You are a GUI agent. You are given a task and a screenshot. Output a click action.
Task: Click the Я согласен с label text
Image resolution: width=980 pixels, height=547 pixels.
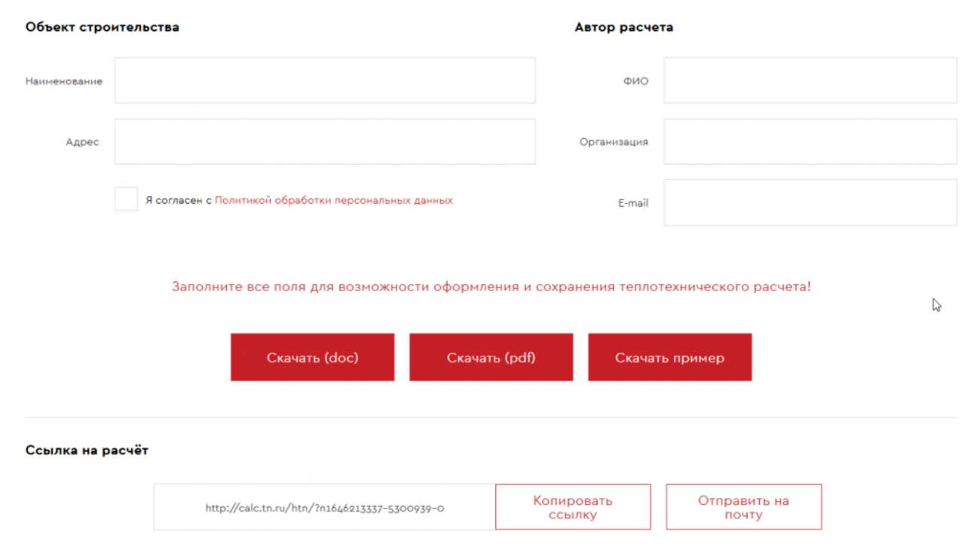(179, 201)
